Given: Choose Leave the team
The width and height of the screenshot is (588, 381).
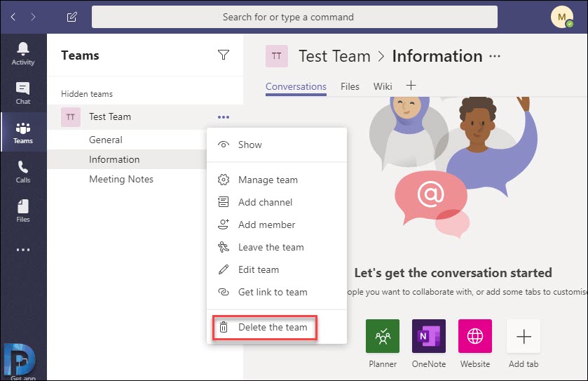Looking at the screenshot, I should coord(277,248).
